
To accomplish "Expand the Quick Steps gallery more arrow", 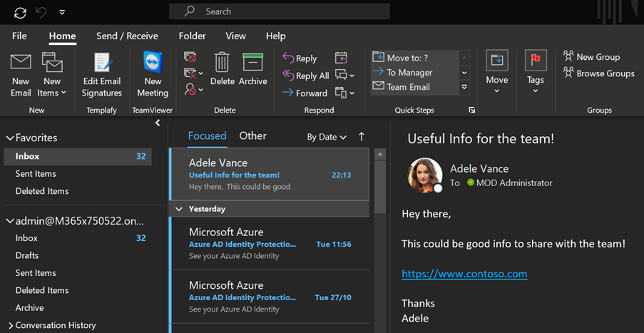I will click(464, 87).
